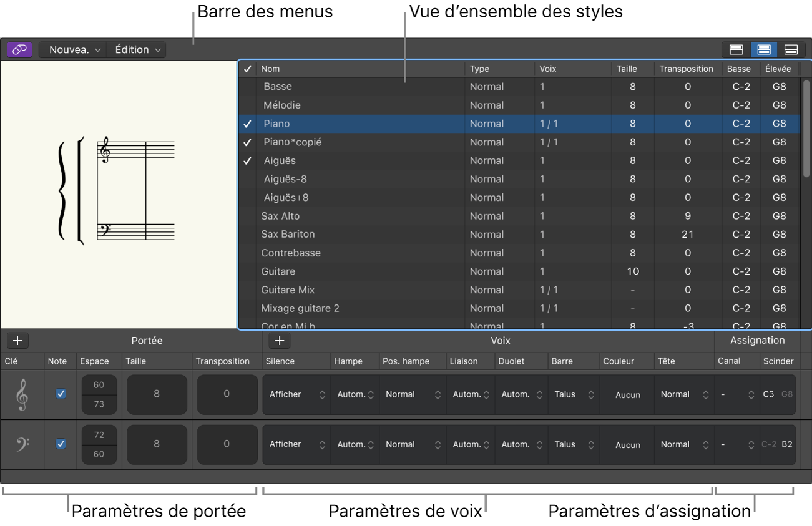This screenshot has height=526, width=812.
Task: Click the treble clef icon in first staff row
Action: pos(22,395)
